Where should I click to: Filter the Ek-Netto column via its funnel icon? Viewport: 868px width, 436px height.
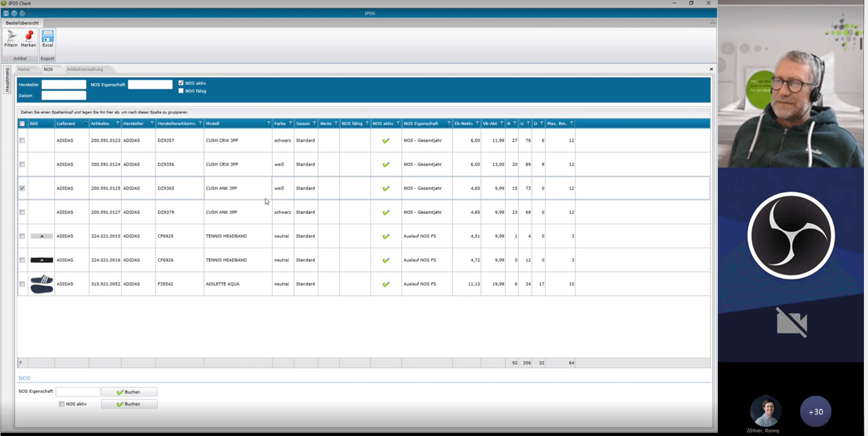tap(477, 123)
